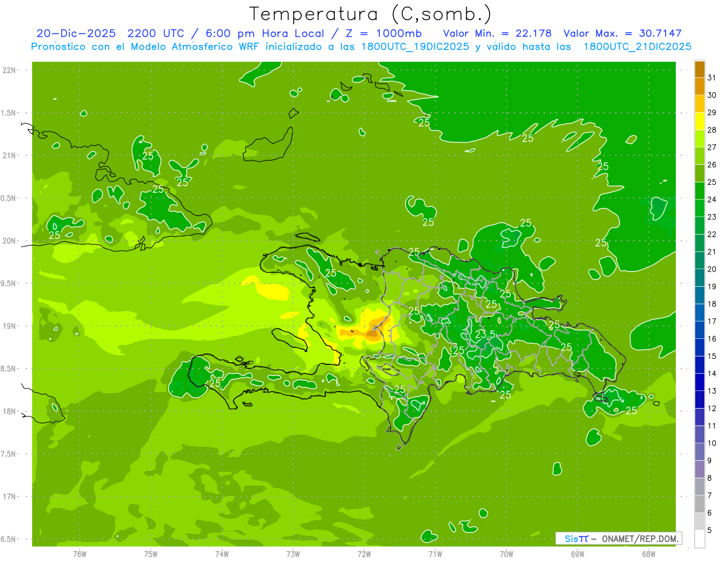Viewport: 728px width, 562px height.
Task: Click longitude axis label "69W"
Action: pos(578,554)
